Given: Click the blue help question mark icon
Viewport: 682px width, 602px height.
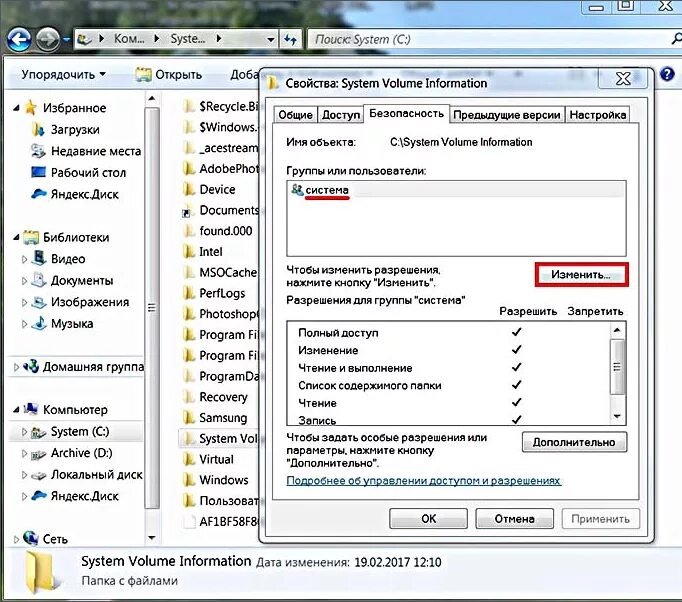Looking at the screenshot, I should pos(667,74).
